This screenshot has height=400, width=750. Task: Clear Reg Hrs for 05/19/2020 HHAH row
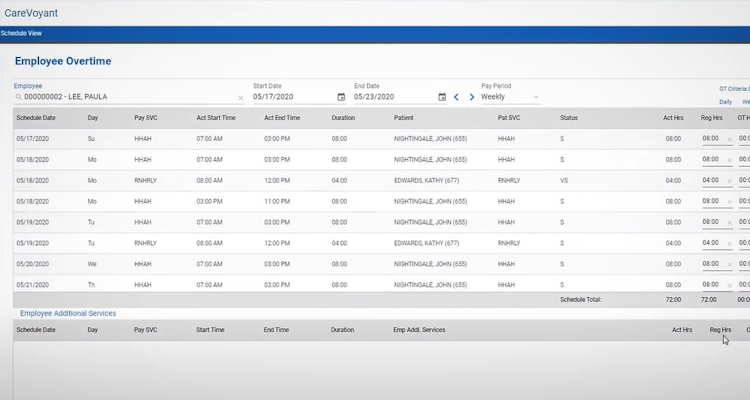[x=729, y=223]
